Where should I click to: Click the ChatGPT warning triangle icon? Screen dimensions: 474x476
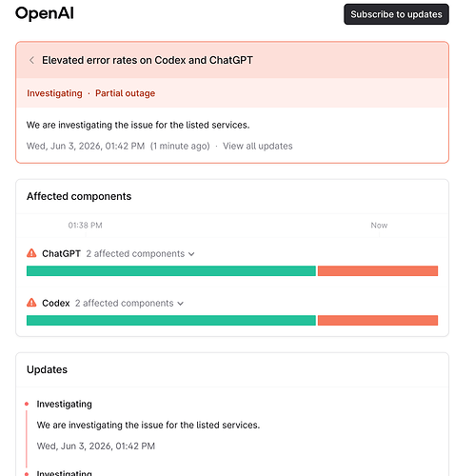(31, 253)
